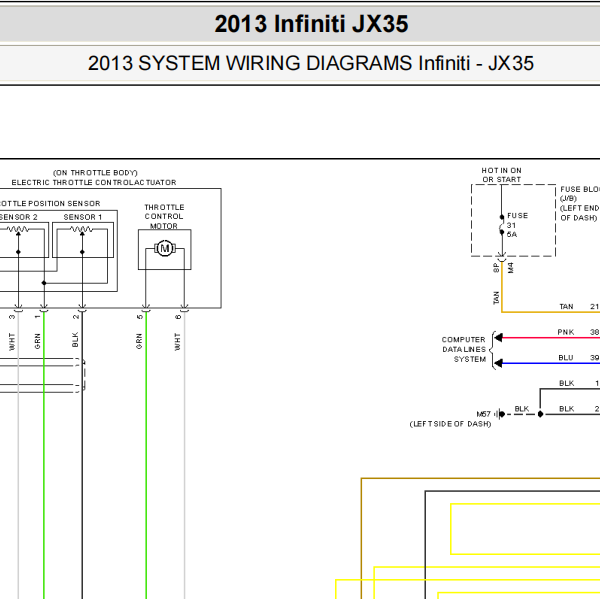The image size is (600, 599).
Task: Click pin number "38" on pink wire
Action: pos(594,332)
